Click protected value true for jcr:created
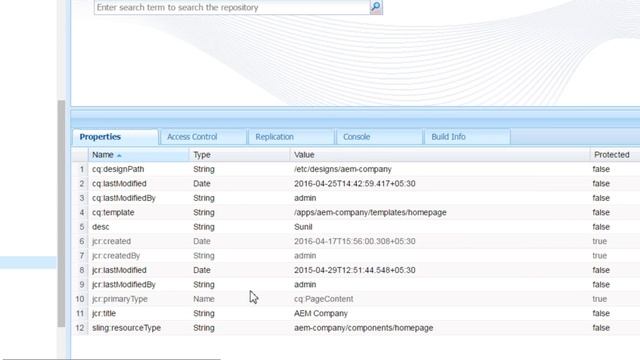 pyautogui.click(x=600, y=241)
